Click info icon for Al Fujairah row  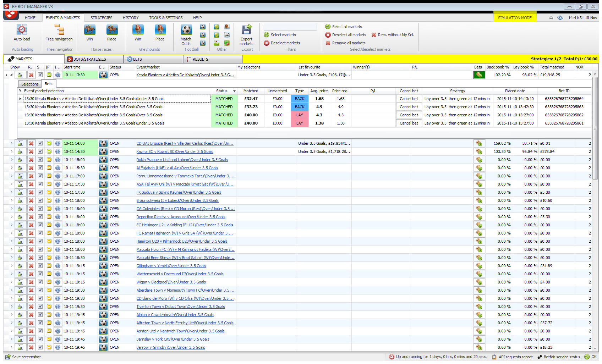point(58,168)
